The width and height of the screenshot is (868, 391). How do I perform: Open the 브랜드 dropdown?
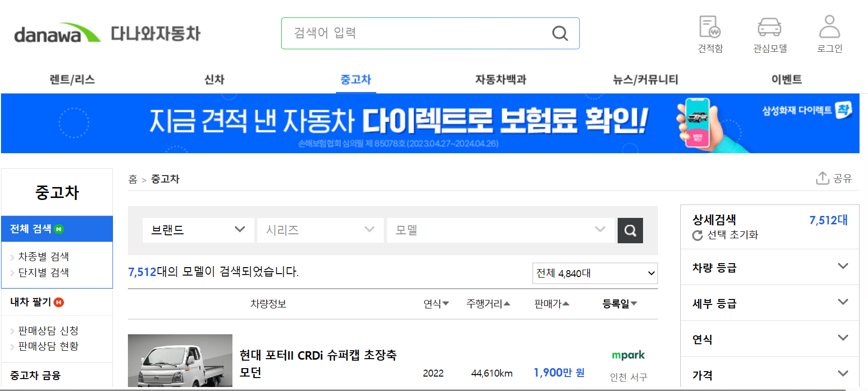click(198, 230)
